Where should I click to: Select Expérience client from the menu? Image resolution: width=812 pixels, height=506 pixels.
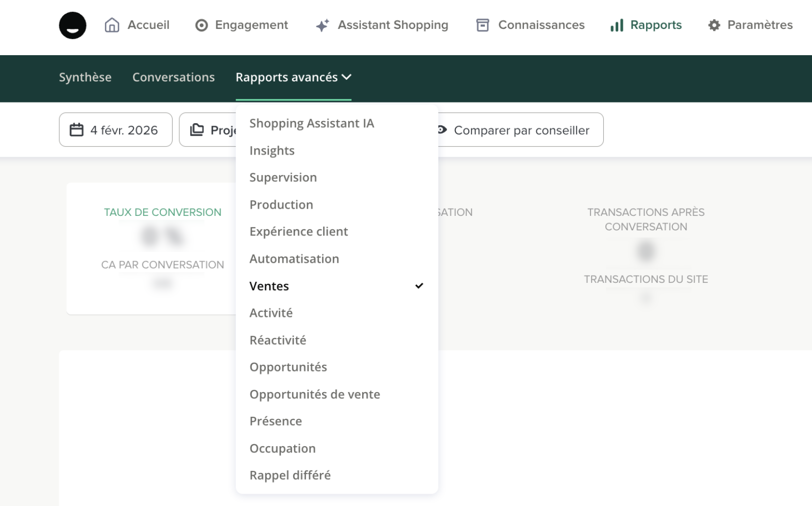click(x=298, y=232)
